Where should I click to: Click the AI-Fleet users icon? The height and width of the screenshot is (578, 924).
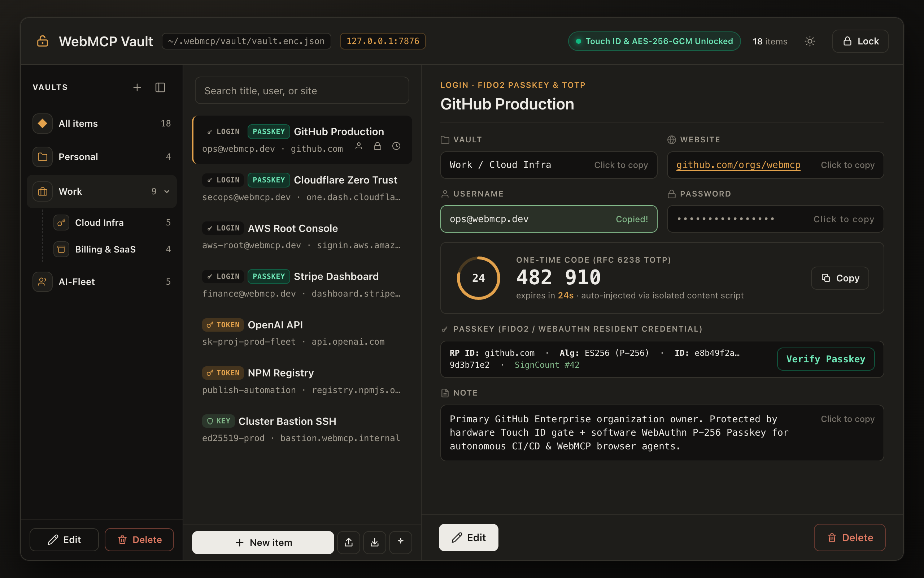click(42, 282)
